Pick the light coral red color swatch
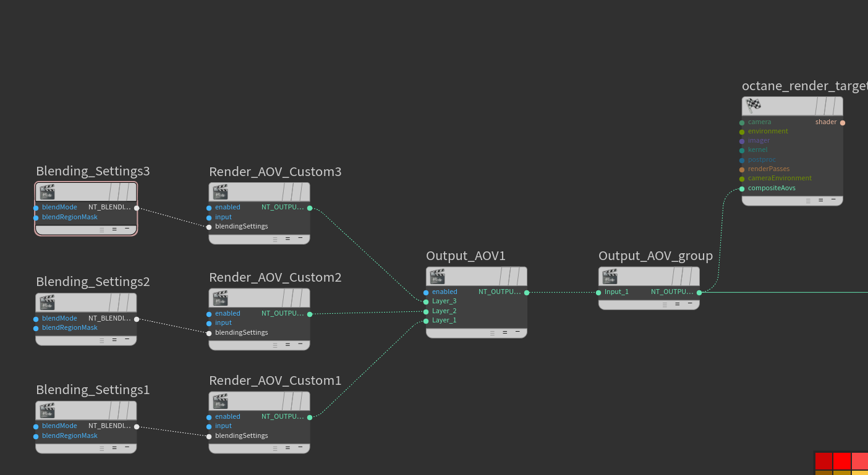Screen dimensions: 868x475 [x=860, y=461]
